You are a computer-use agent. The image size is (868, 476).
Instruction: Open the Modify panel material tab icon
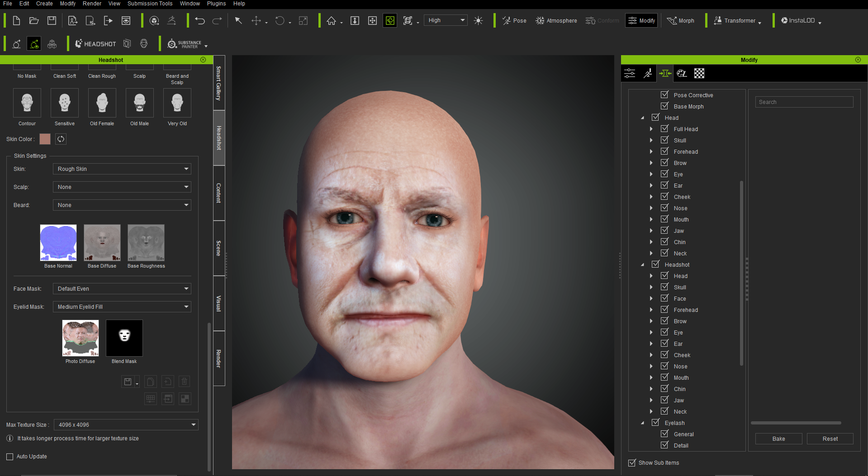[682, 73]
